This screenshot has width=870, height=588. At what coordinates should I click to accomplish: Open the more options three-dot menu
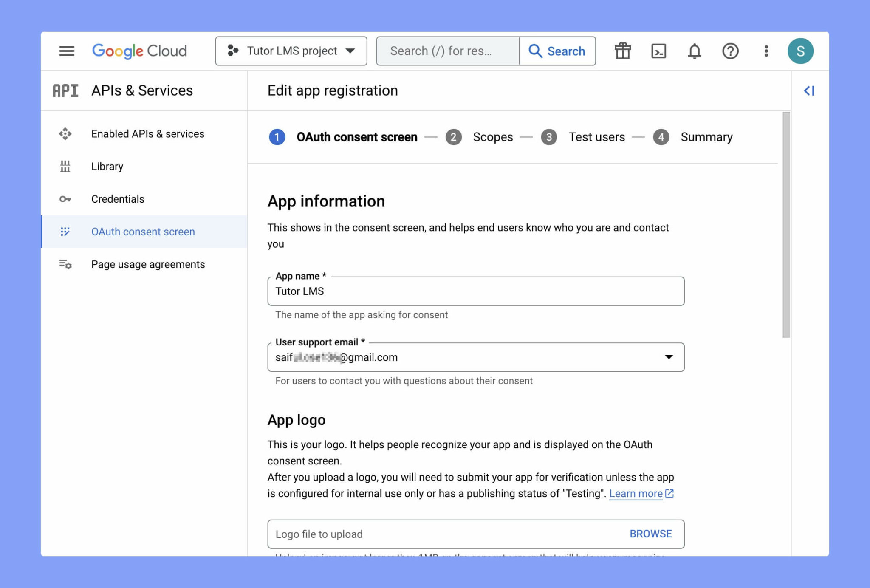pyautogui.click(x=766, y=51)
